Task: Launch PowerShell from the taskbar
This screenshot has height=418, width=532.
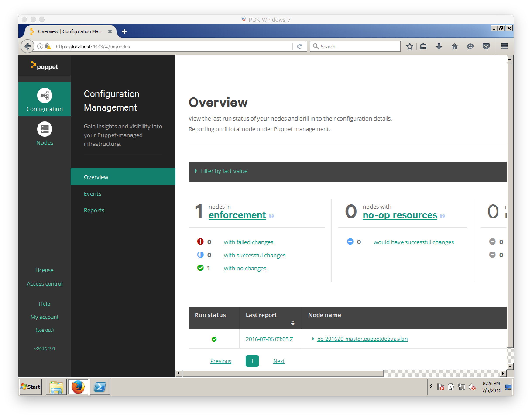Action: point(100,387)
